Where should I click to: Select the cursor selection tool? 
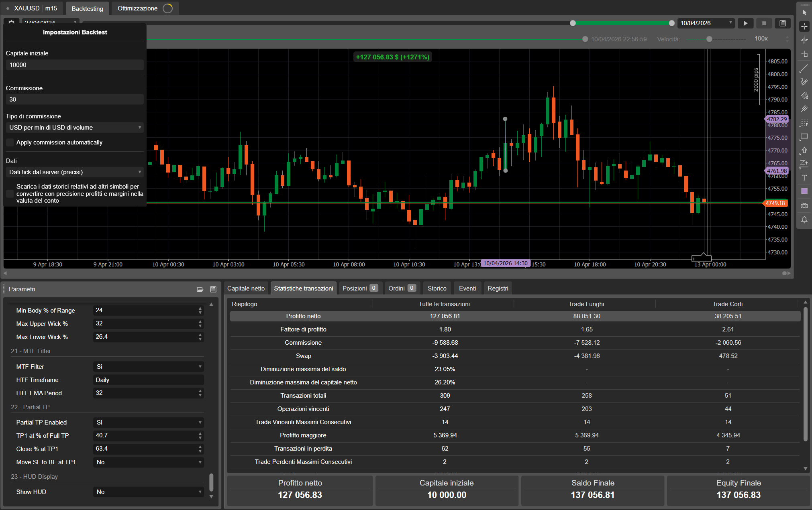(x=804, y=12)
